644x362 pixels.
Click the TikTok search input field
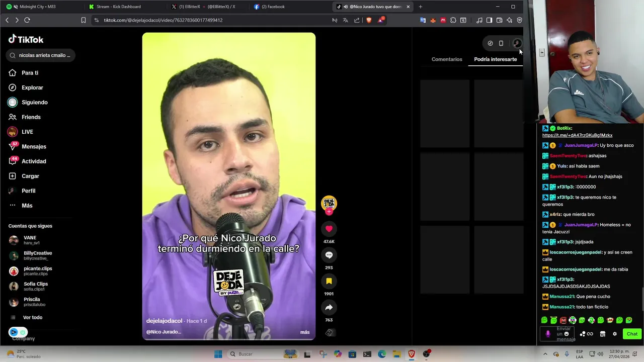tap(41, 55)
